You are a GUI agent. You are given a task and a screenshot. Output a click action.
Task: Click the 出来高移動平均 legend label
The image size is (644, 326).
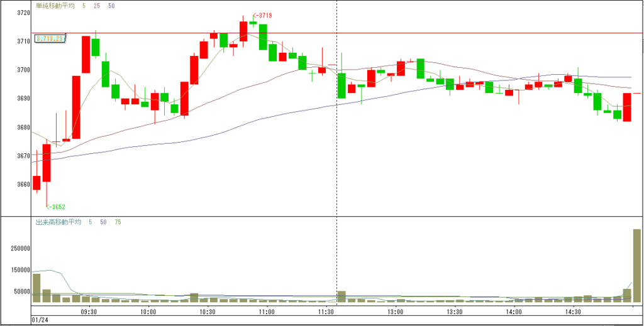click(57, 222)
